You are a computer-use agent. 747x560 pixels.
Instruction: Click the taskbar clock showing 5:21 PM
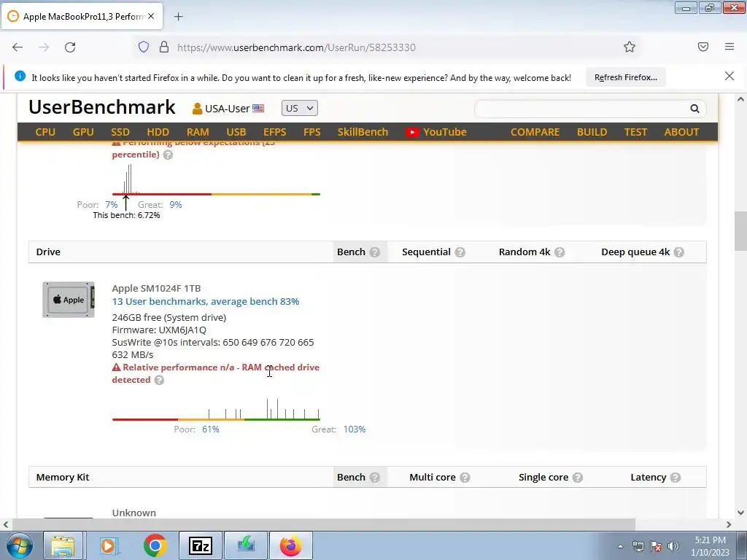pos(711,546)
